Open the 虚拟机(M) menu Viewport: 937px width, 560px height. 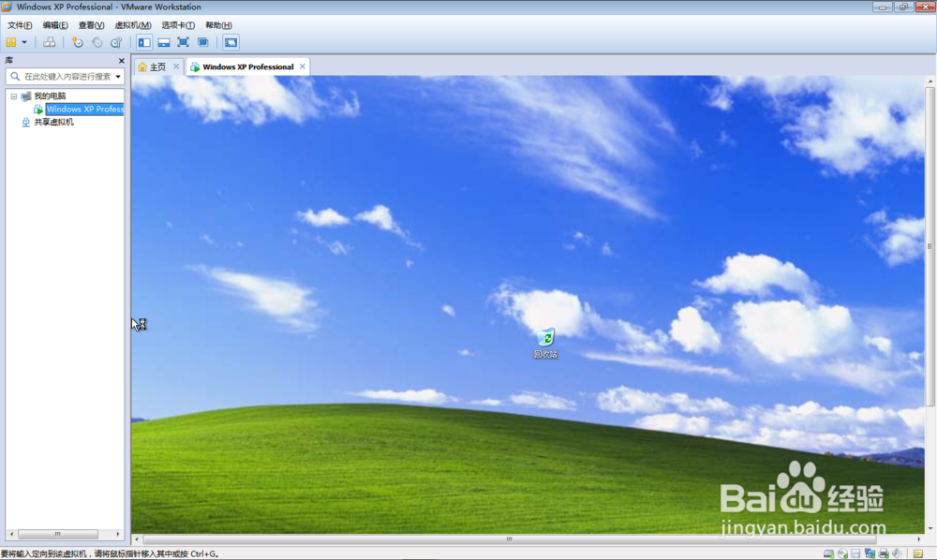133,25
